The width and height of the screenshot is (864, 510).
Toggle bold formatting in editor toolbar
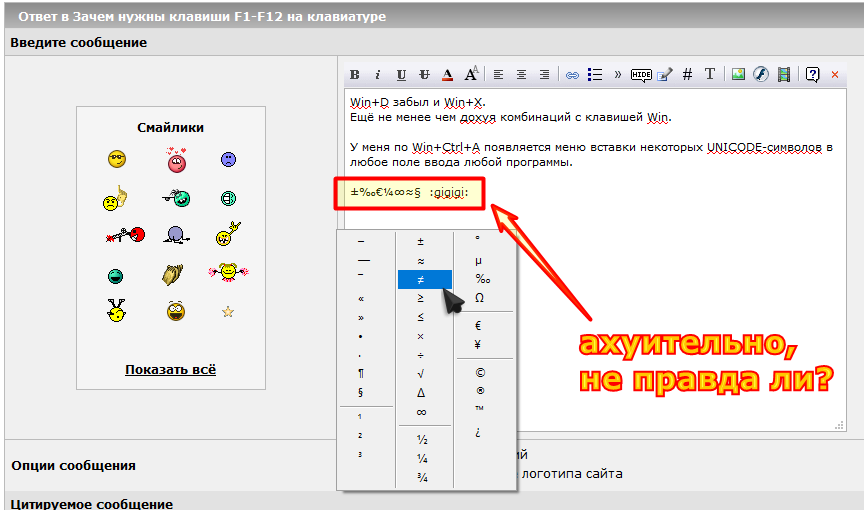[x=355, y=74]
